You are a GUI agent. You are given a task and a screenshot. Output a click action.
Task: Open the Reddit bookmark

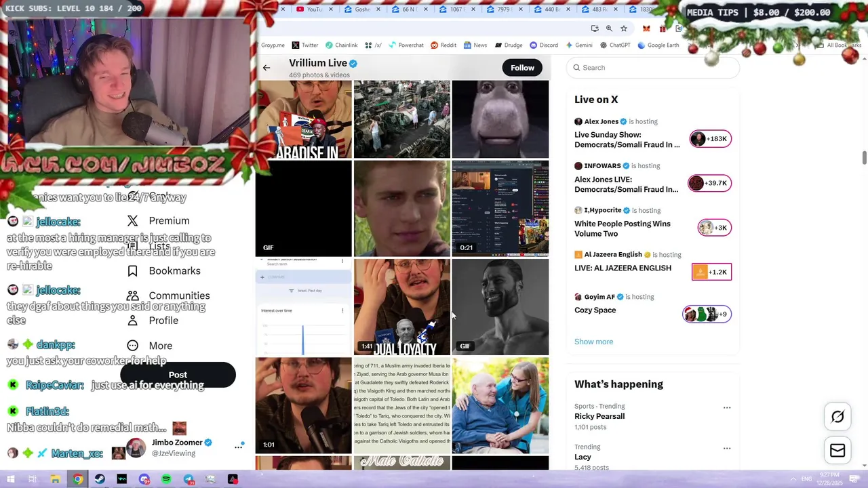coord(443,45)
